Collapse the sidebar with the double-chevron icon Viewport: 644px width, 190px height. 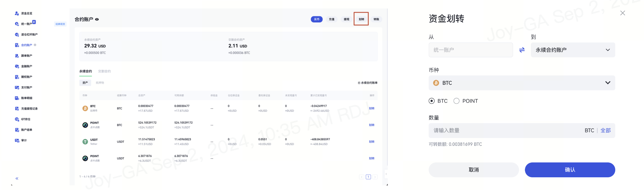tap(17, 178)
